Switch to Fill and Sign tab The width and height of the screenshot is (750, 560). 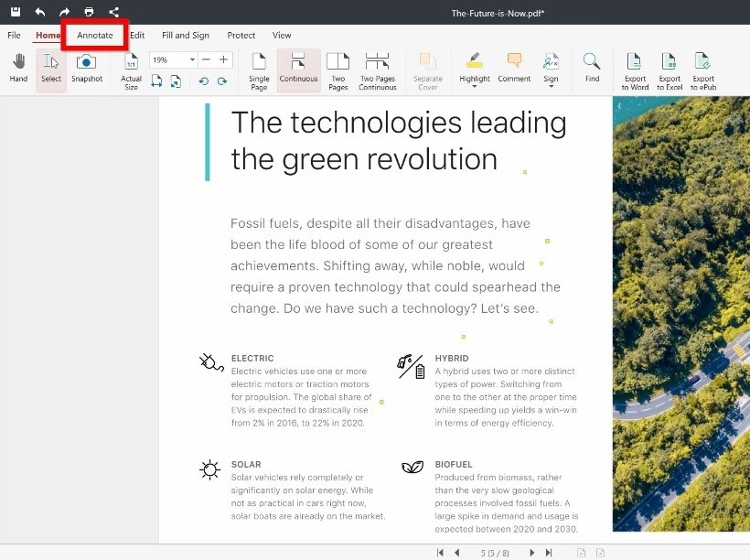pyautogui.click(x=186, y=36)
